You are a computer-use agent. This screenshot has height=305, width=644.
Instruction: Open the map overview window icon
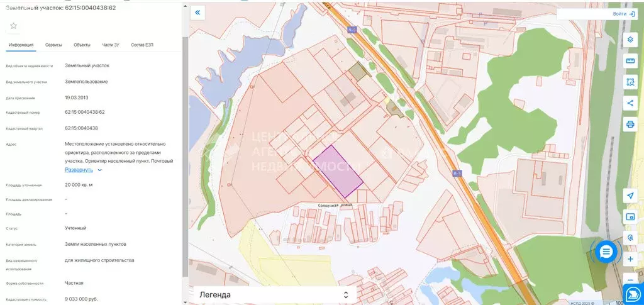tap(630, 217)
